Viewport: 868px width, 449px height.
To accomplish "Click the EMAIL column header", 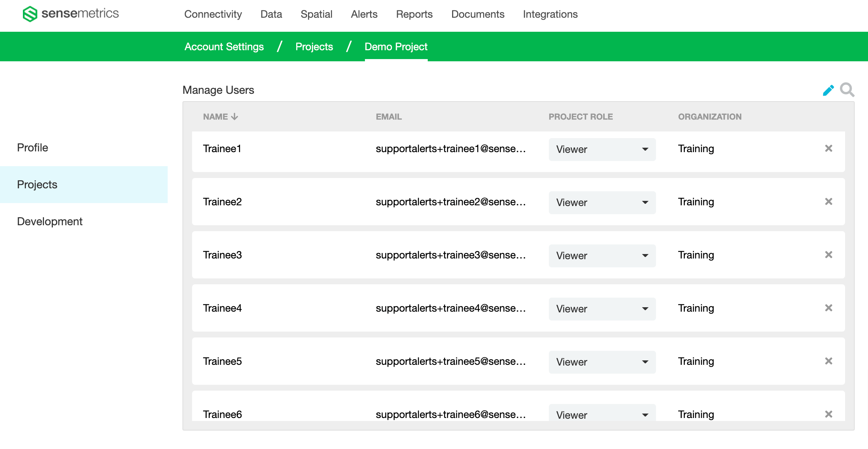I will click(389, 117).
